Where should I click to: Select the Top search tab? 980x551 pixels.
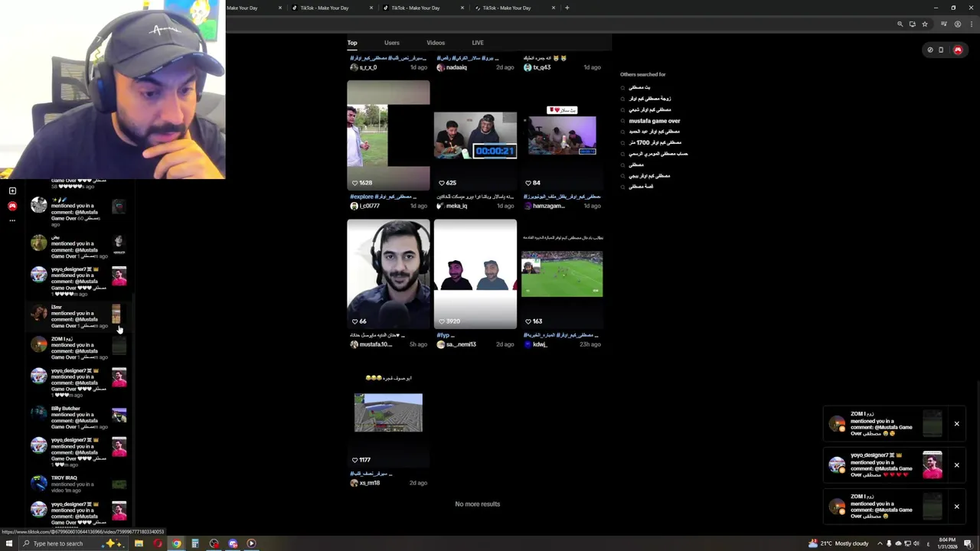[x=352, y=43]
